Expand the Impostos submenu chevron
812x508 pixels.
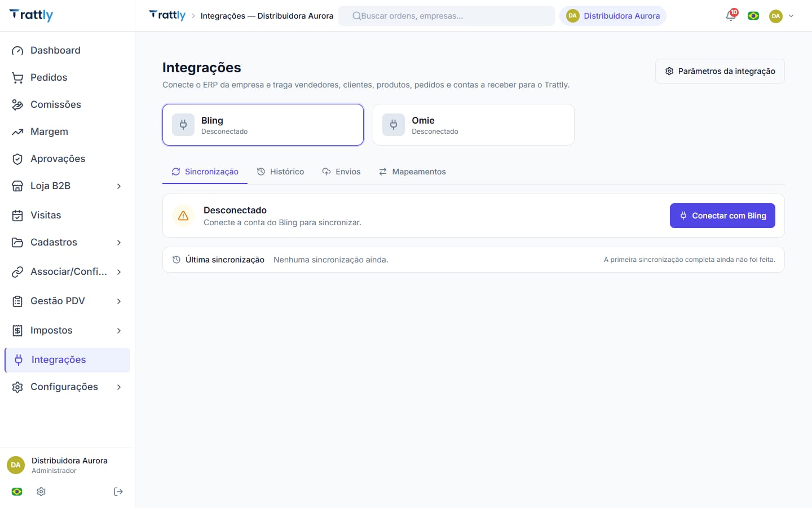tap(119, 331)
